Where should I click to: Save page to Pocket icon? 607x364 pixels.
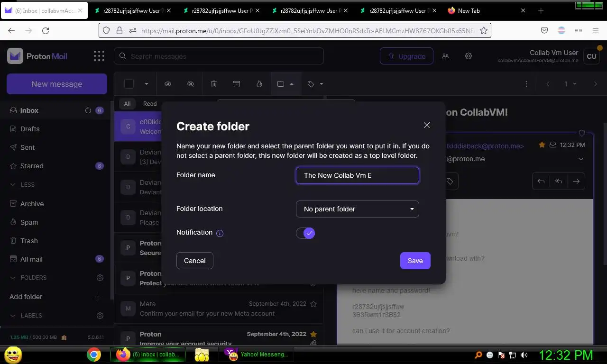click(544, 30)
